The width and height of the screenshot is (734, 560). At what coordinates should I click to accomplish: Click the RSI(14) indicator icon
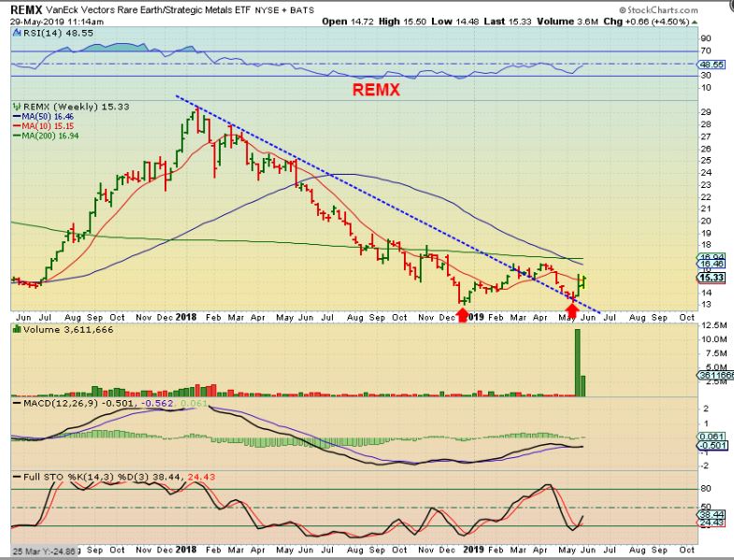coord(18,34)
